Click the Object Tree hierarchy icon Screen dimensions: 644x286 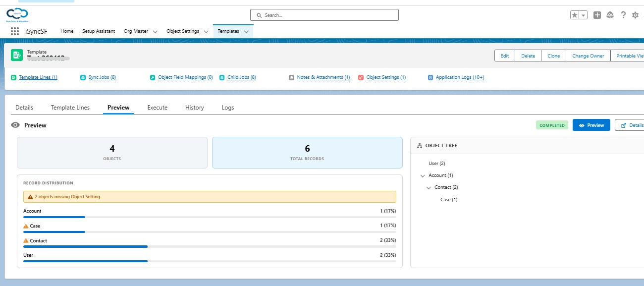420,146
